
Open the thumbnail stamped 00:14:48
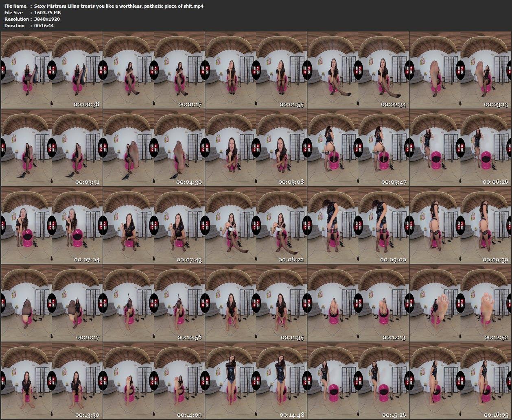click(x=256, y=381)
